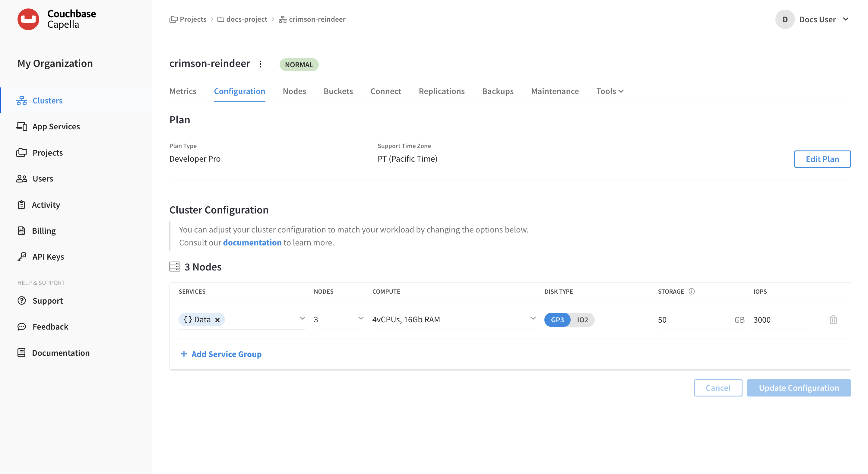This screenshot has width=868, height=474.
Task: Go to Users from the sidebar
Action: click(x=43, y=179)
